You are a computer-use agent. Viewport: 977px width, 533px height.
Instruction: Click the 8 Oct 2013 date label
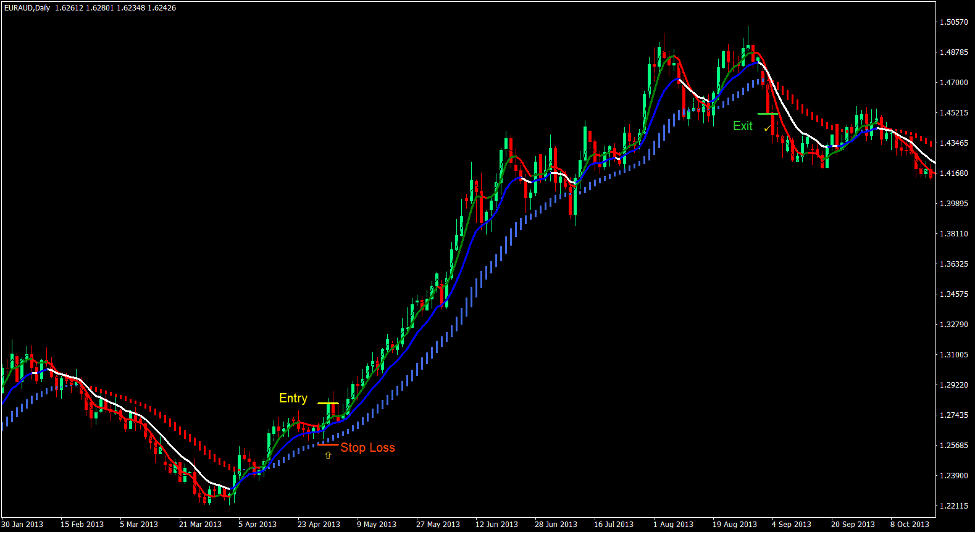coord(909,523)
